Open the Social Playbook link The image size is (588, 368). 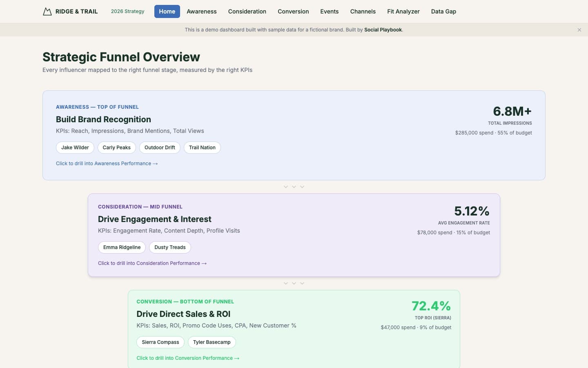[x=383, y=30]
